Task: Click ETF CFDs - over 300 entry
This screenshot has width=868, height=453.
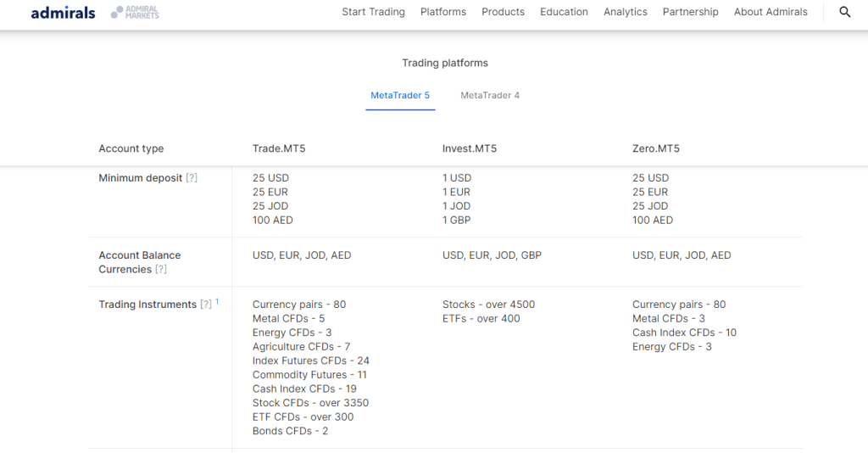Action: pos(303,417)
